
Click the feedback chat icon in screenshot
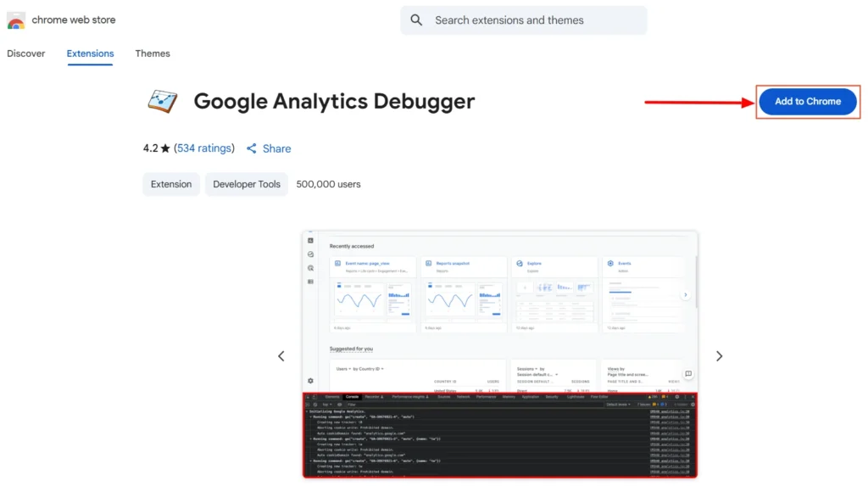688,374
